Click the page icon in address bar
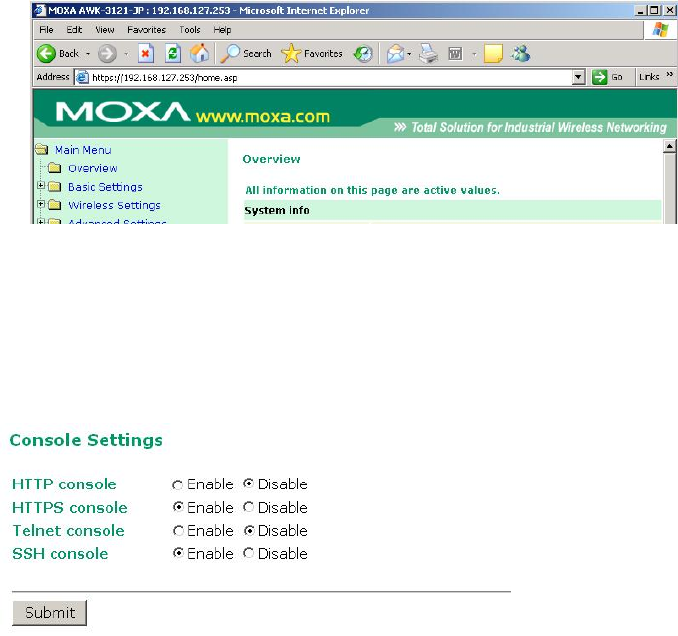This screenshot has height=636, width=678. coord(82,77)
